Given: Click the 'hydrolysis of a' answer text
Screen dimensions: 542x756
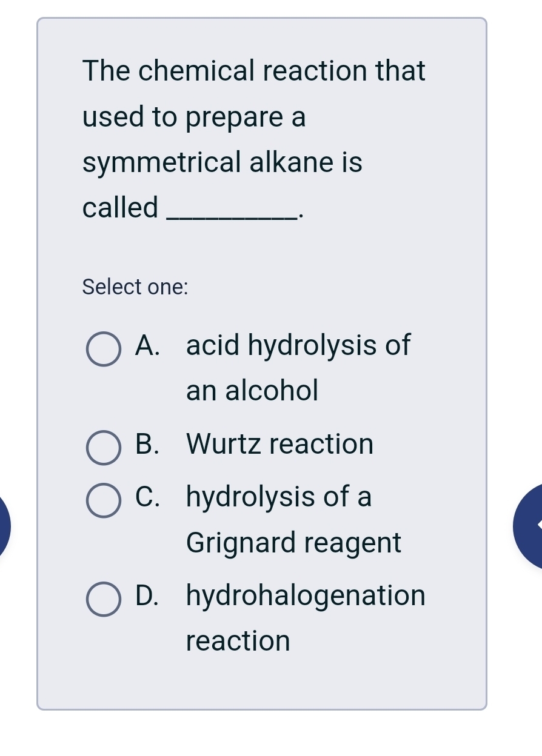Looking at the screenshot, I should [x=279, y=497].
